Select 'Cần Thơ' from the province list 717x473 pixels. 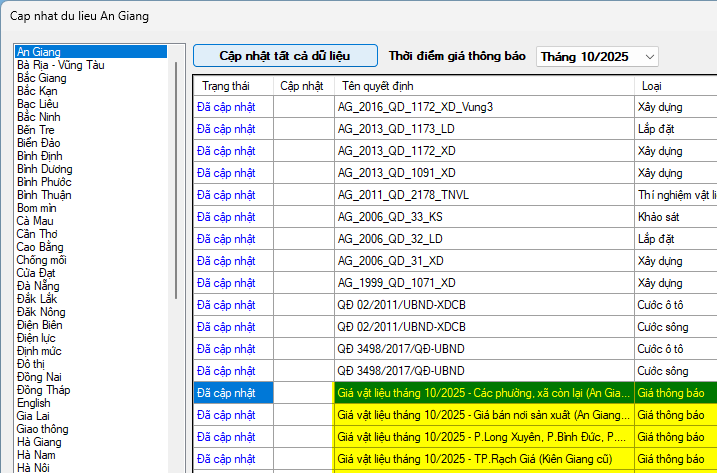pos(39,234)
